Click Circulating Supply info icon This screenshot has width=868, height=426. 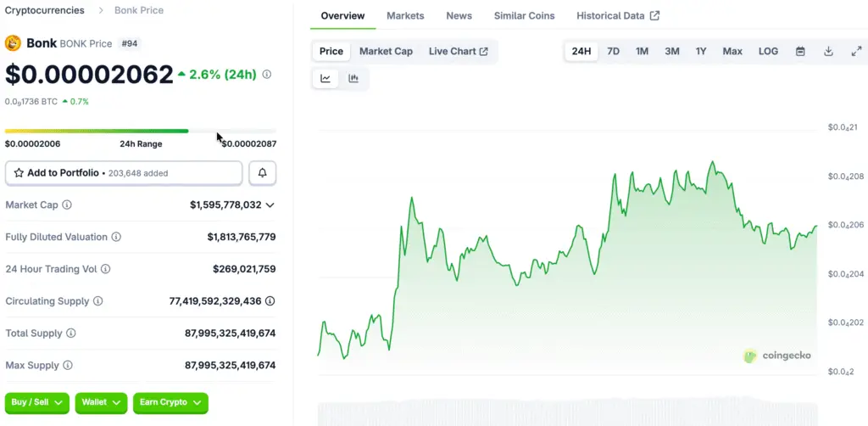[97, 301]
